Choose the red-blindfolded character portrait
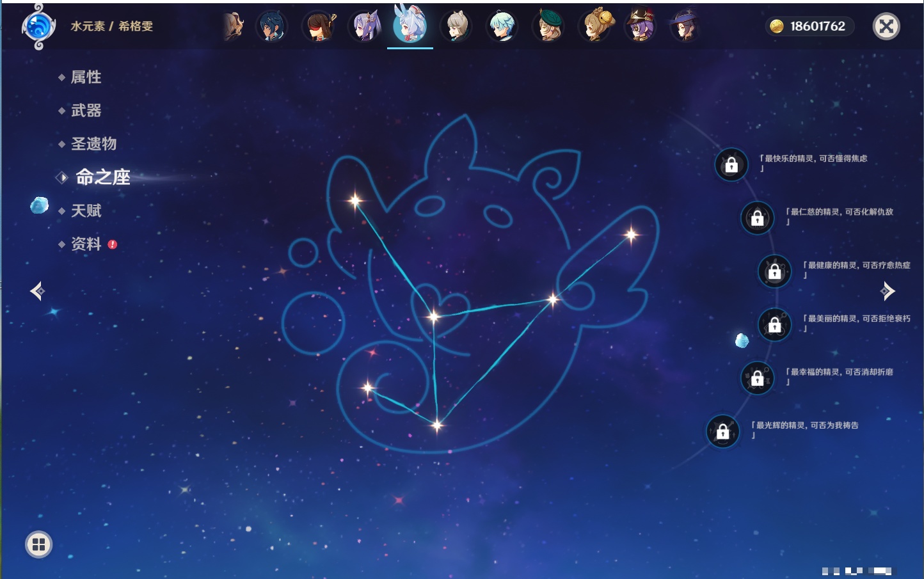924x579 pixels. coord(319,27)
